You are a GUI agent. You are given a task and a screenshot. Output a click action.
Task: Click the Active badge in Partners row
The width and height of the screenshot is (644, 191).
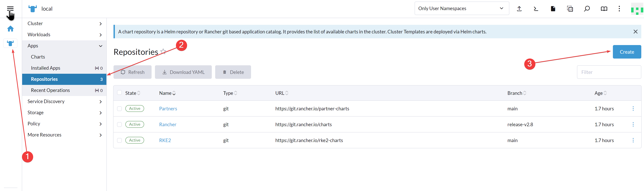click(x=134, y=108)
